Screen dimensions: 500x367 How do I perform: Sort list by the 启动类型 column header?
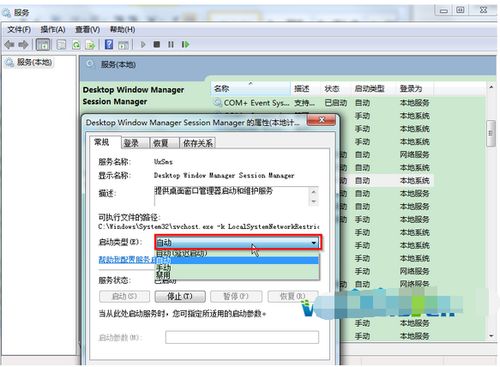[373, 89]
